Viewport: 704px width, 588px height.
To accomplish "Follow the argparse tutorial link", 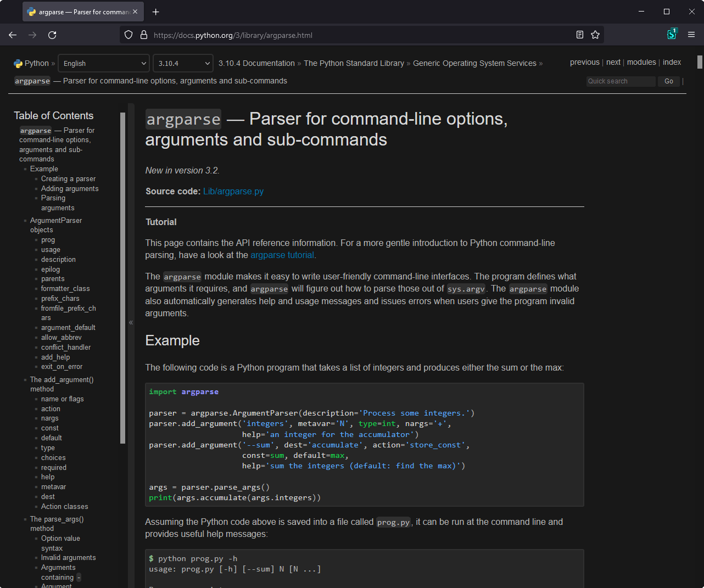I will [x=282, y=255].
